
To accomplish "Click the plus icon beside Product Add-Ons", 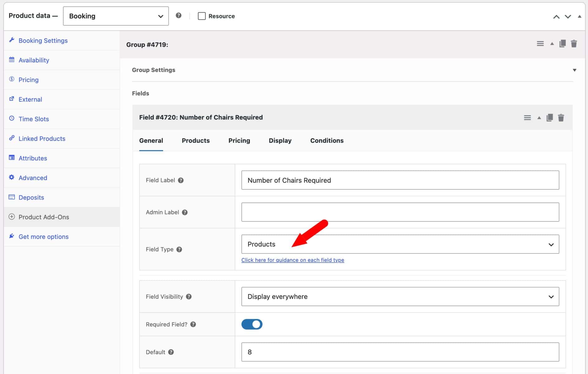I will point(12,217).
